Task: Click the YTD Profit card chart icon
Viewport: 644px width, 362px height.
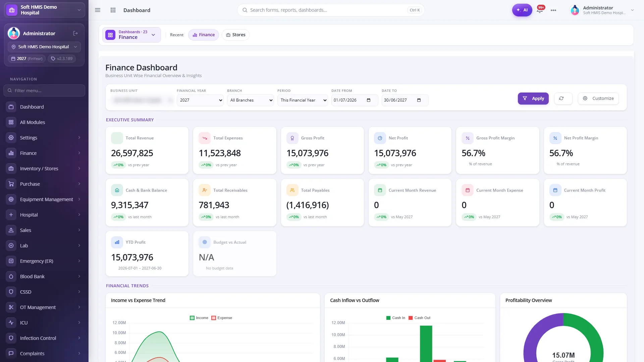Action: [117, 242]
